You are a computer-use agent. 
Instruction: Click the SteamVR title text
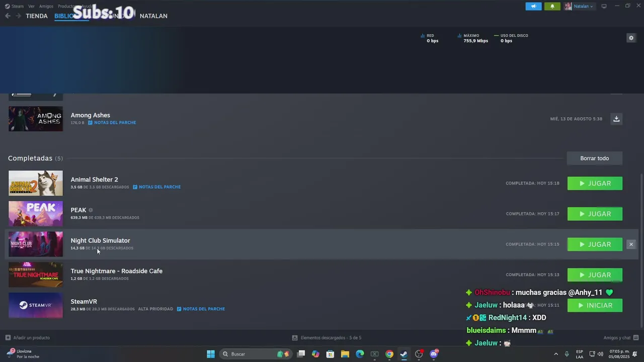pyautogui.click(x=84, y=302)
